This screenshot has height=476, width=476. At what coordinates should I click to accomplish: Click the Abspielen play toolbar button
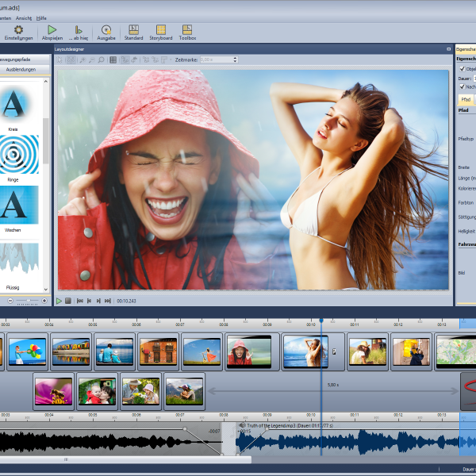tap(52, 33)
